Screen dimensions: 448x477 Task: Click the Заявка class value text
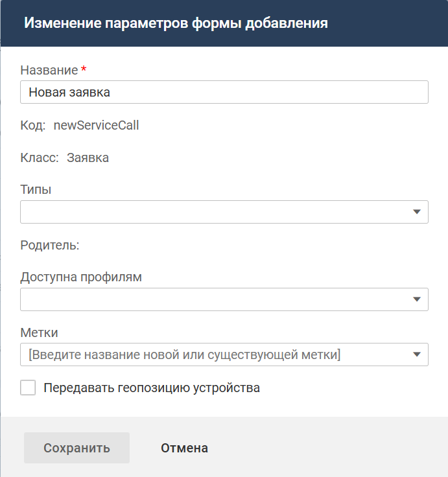point(88,157)
